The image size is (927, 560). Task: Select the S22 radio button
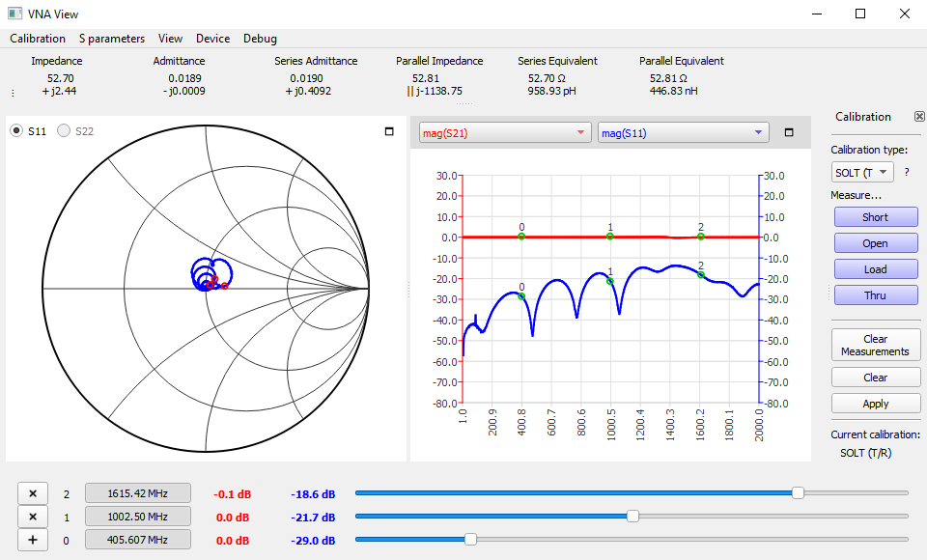click(x=64, y=130)
